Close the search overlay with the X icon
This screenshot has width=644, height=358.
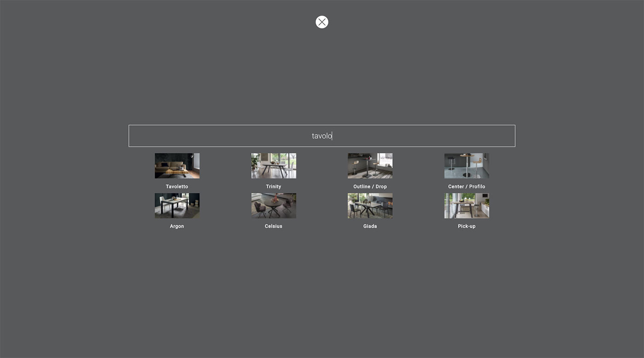[x=322, y=22]
